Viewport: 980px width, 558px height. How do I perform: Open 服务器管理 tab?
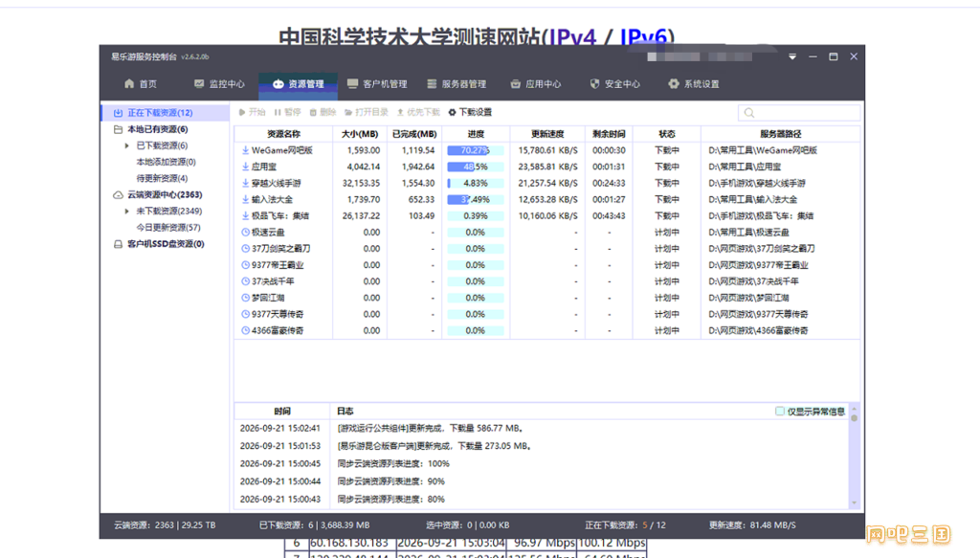click(x=457, y=83)
